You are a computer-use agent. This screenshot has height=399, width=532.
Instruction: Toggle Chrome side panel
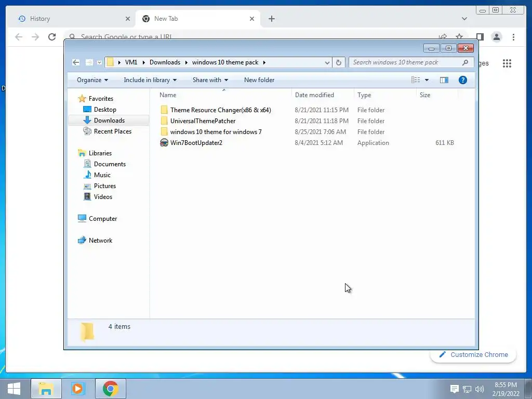click(480, 37)
